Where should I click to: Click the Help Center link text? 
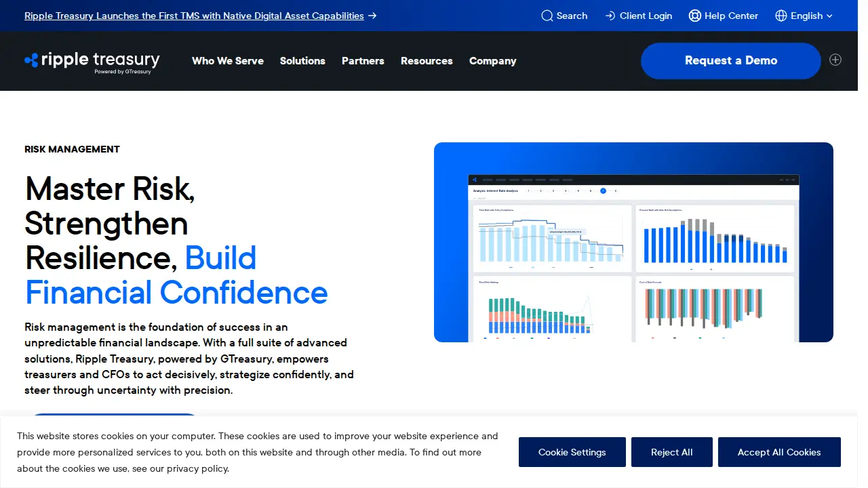point(732,16)
